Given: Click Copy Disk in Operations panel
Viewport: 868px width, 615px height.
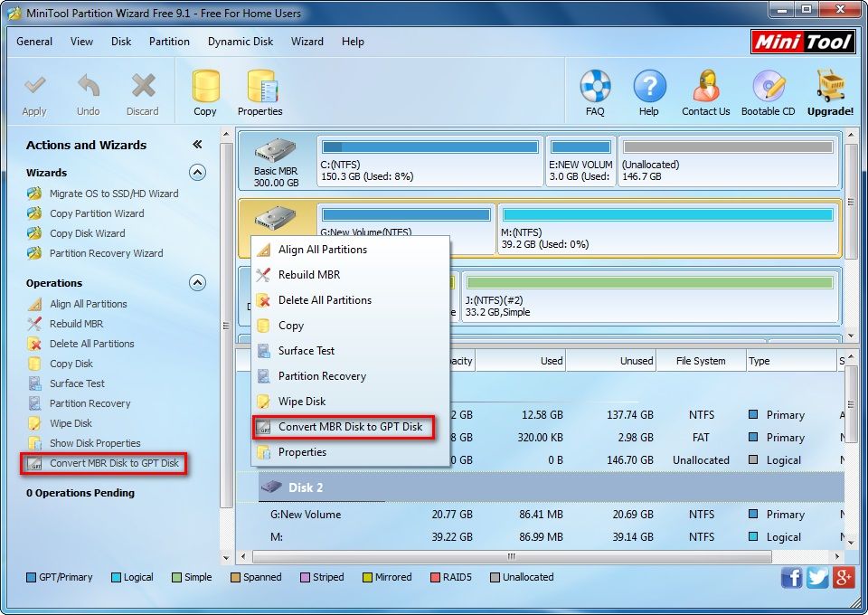Looking at the screenshot, I should pos(71,364).
